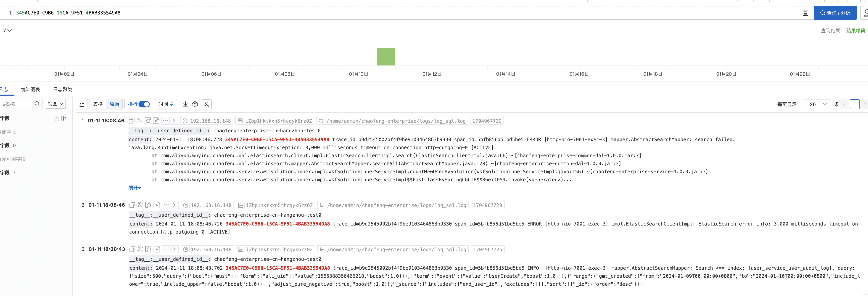This screenshot has width=868, height=296.
Task: Open the log display settings gear
Action: pyautogui.click(x=195, y=104)
